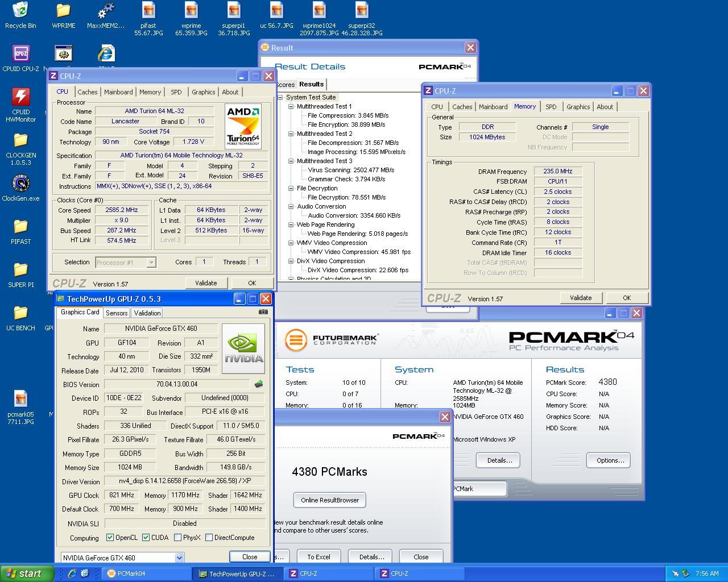Launch CPUID CPU-Z desktop shortcut

[20, 59]
